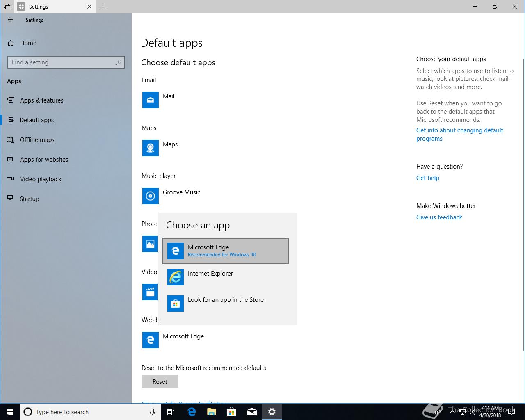Select Look for an app in the Store
This screenshot has height=420, width=525.
(226, 304)
